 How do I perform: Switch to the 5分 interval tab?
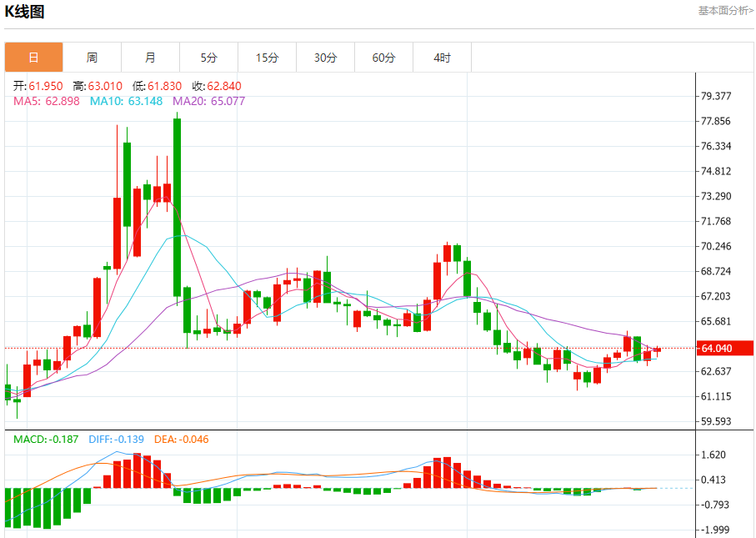pyautogui.click(x=208, y=58)
